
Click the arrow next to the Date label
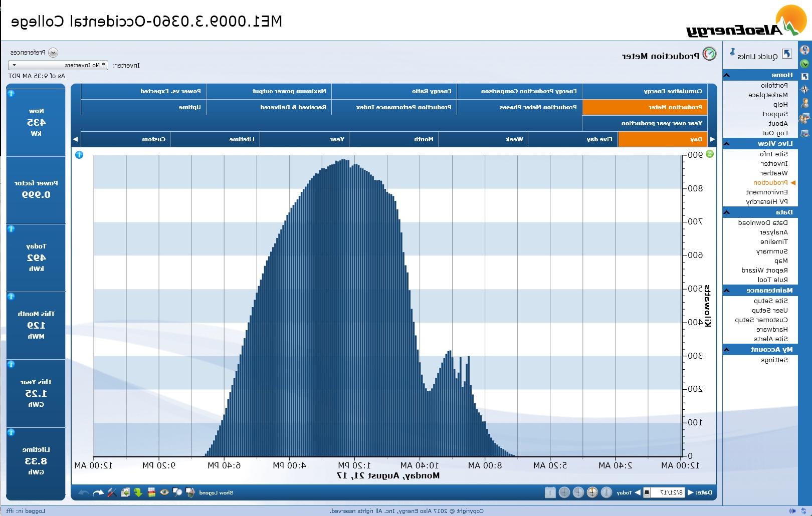(x=690, y=492)
